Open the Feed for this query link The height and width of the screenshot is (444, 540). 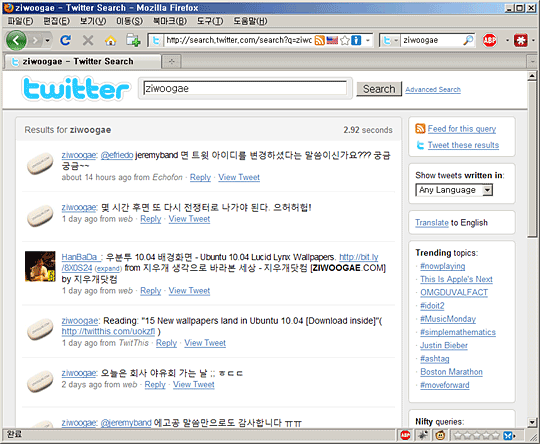(462, 128)
